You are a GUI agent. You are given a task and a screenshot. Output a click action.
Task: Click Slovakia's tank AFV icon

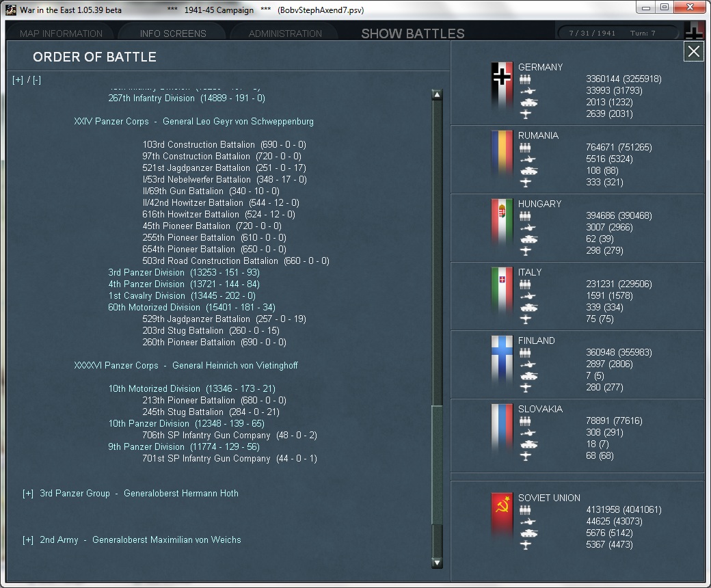(528, 444)
